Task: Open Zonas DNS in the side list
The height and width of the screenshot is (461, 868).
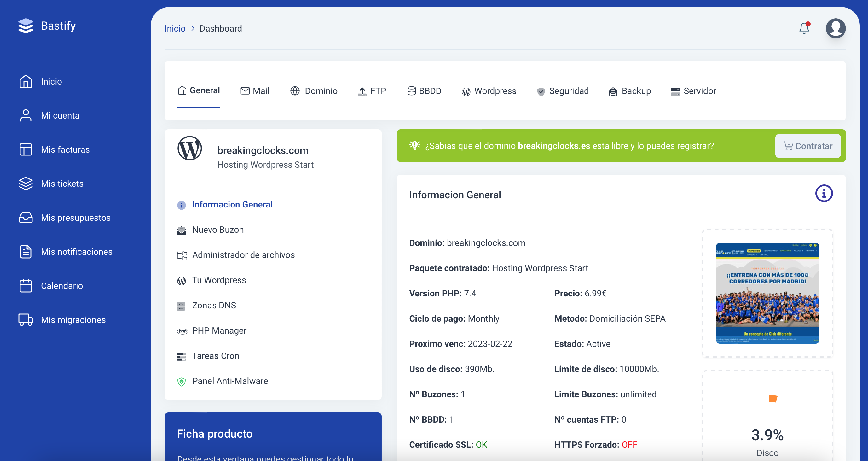Action: tap(214, 305)
